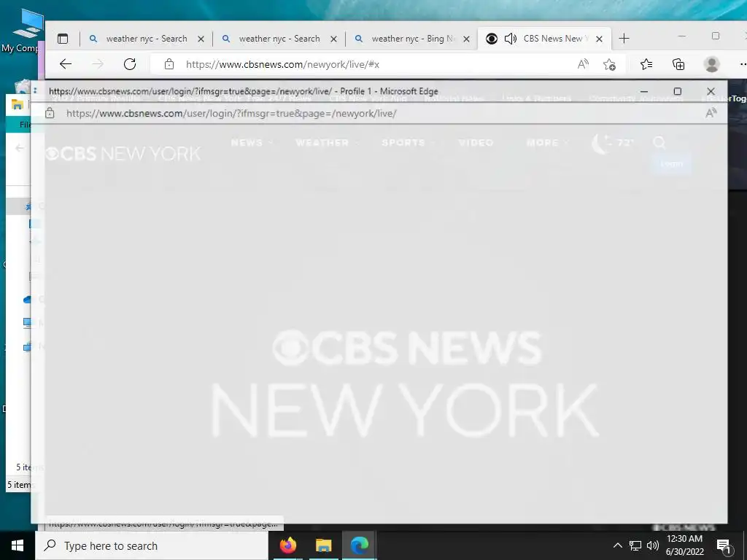747x560 pixels.
Task: Open the VIDEO section link
Action: 476,142
